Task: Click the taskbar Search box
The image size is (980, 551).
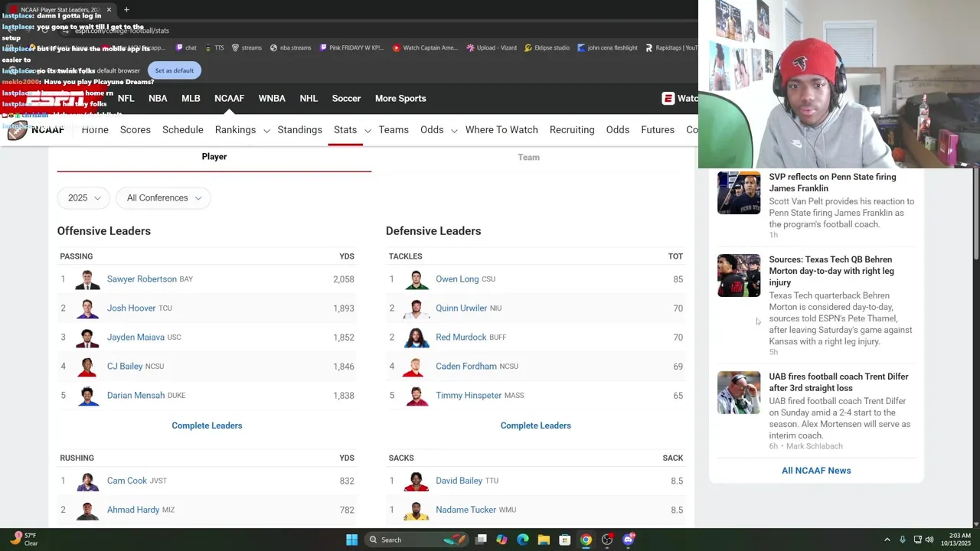Action: pyautogui.click(x=416, y=540)
